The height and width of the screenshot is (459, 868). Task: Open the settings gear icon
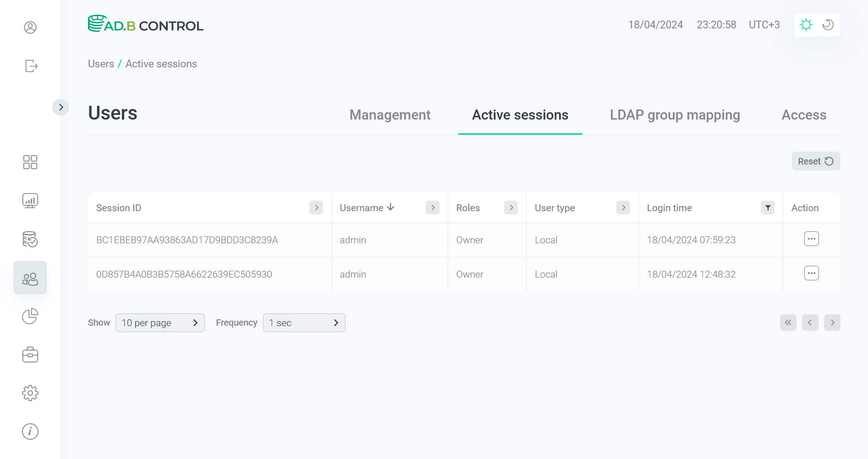[30, 393]
